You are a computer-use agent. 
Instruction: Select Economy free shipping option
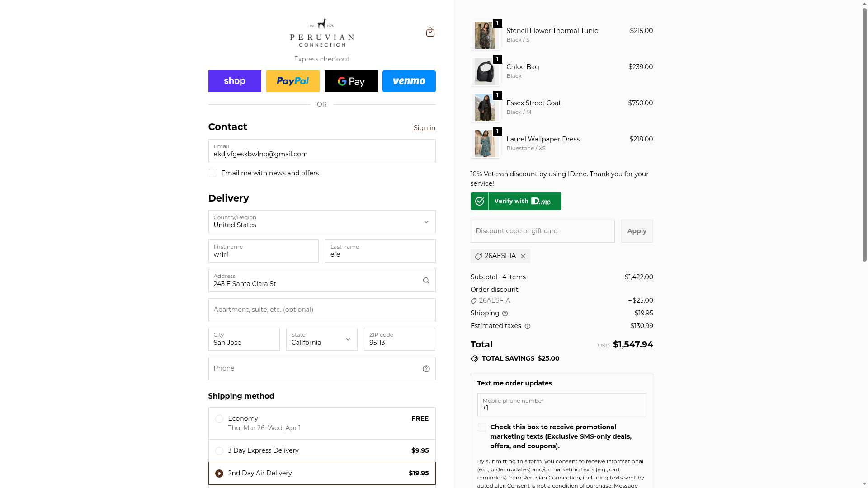coord(219,419)
